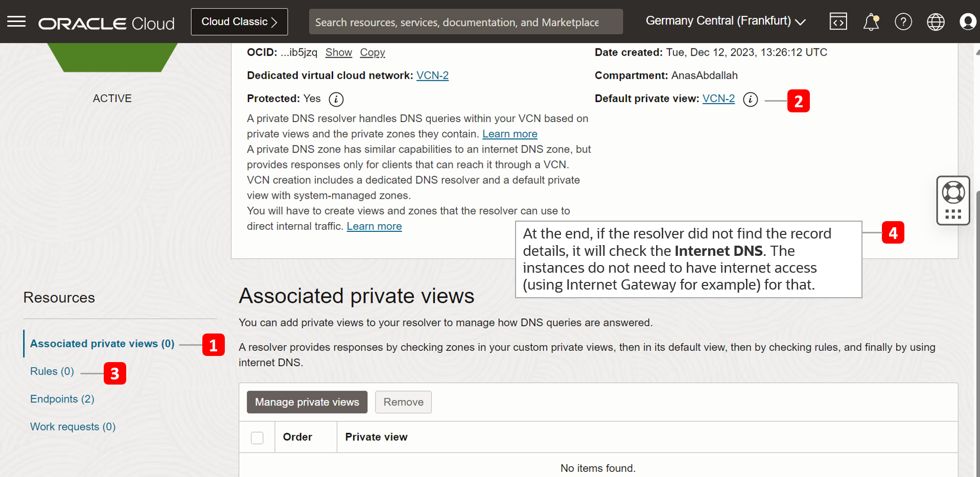The height and width of the screenshot is (477, 980).
Task: Select Endpoints (2) resource
Action: click(x=62, y=399)
